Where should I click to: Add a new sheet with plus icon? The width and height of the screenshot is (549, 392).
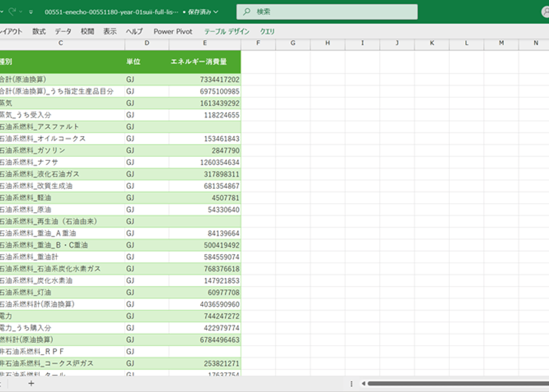click(31, 383)
